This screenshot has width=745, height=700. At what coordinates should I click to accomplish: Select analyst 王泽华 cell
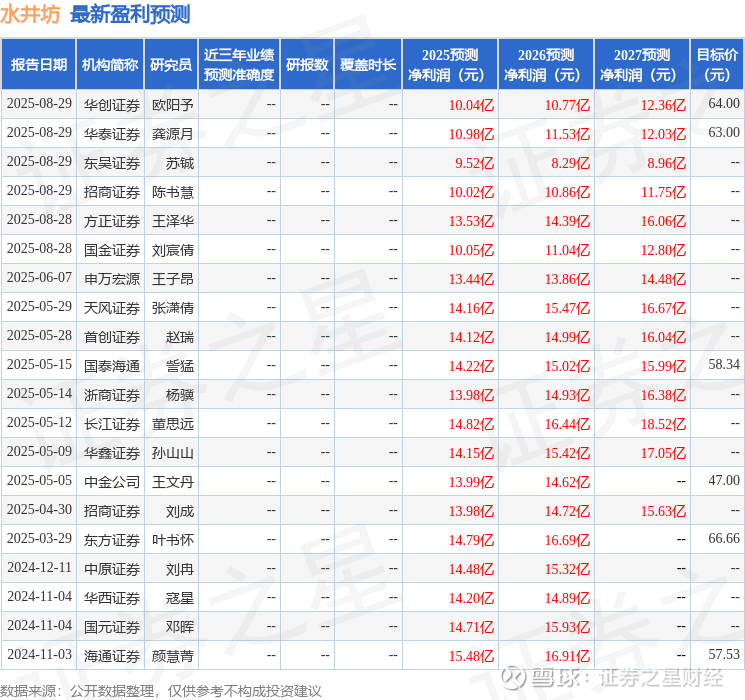[x=172, y=221]
